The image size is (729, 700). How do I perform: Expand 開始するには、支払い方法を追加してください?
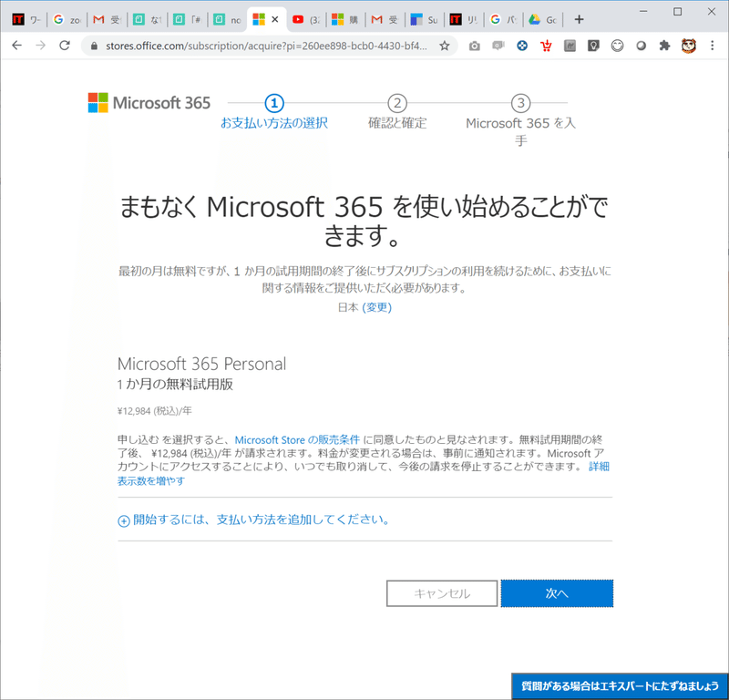pos(254,520)
